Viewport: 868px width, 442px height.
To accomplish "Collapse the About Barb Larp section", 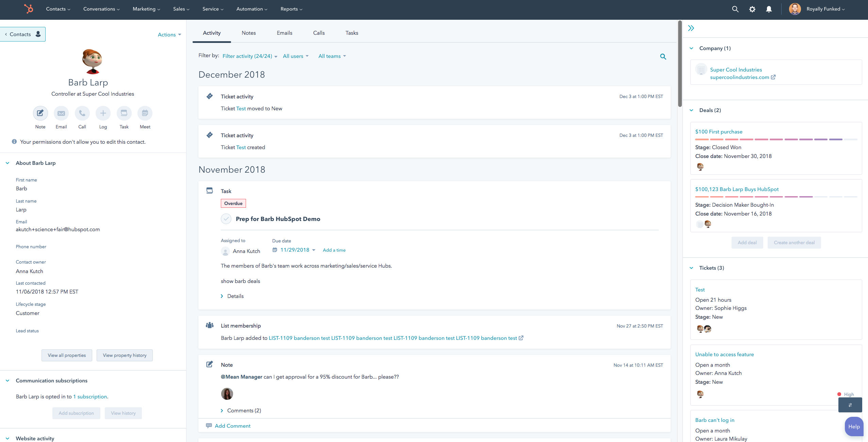I will (7, 163).
